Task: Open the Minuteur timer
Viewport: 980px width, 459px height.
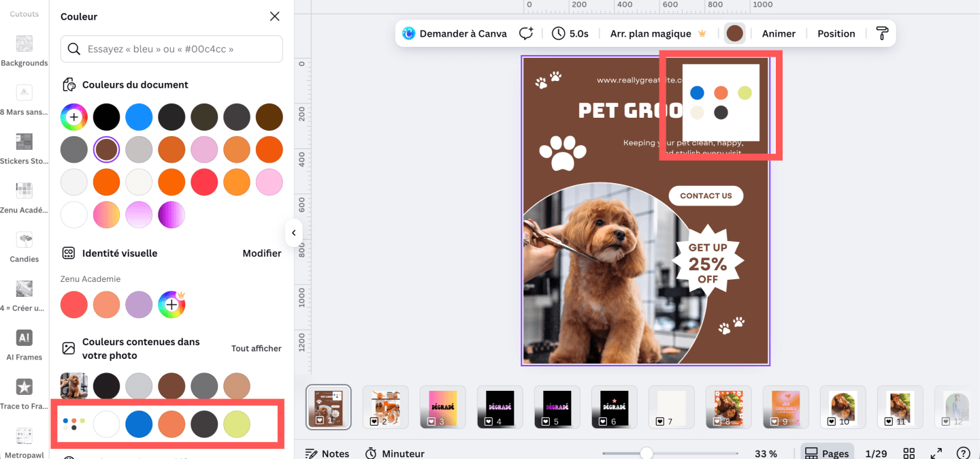Action: click(x=395, y=454)
